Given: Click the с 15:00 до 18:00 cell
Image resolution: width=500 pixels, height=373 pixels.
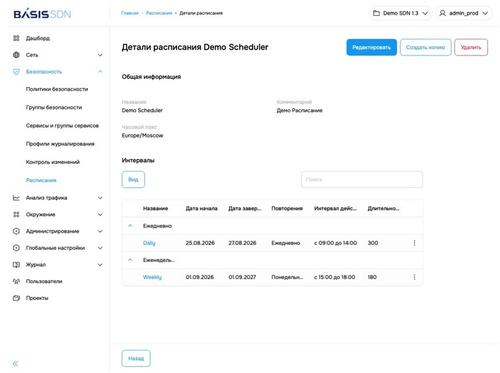Looking at the screenshot, I should click(334, 277).
